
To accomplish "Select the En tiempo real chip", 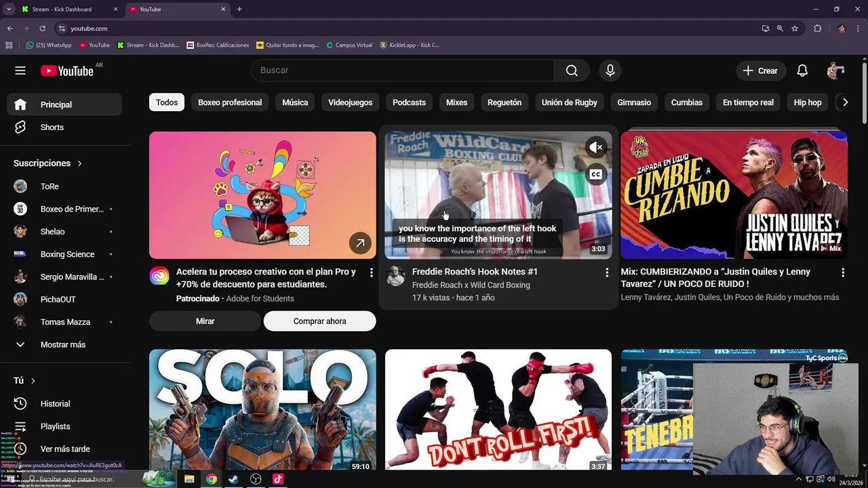I will (x=748, y=102).
